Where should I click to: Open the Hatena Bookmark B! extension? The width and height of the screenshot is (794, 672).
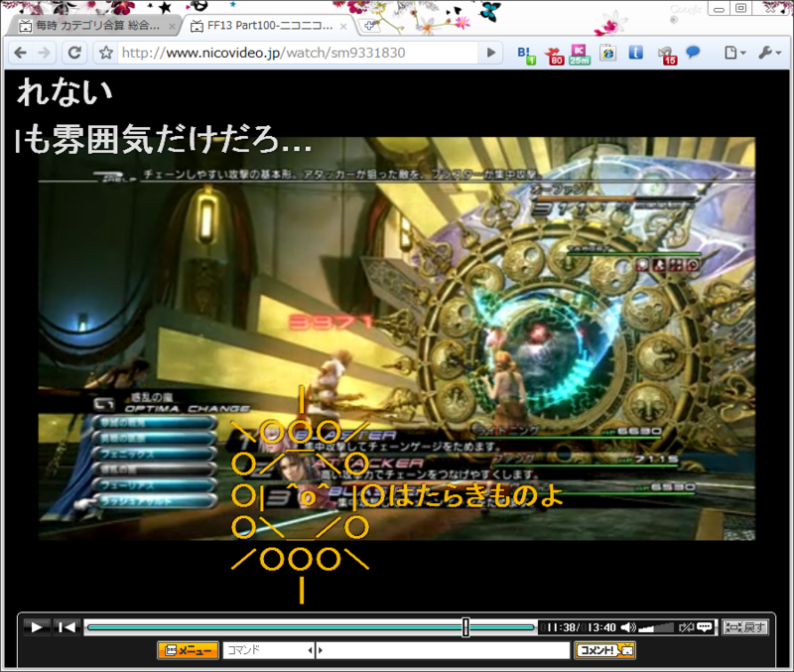[526, 55]
